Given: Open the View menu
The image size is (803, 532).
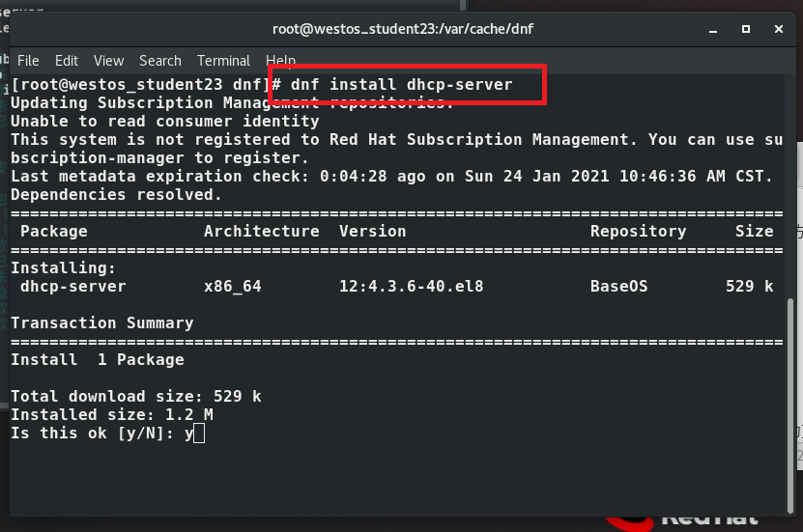Looking at the screenshot, I should [108, 61].
